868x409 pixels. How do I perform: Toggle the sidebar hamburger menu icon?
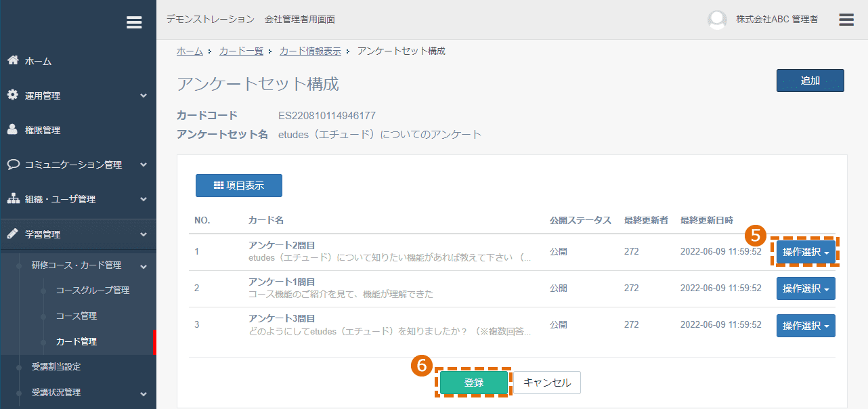(x=134, y=22)
